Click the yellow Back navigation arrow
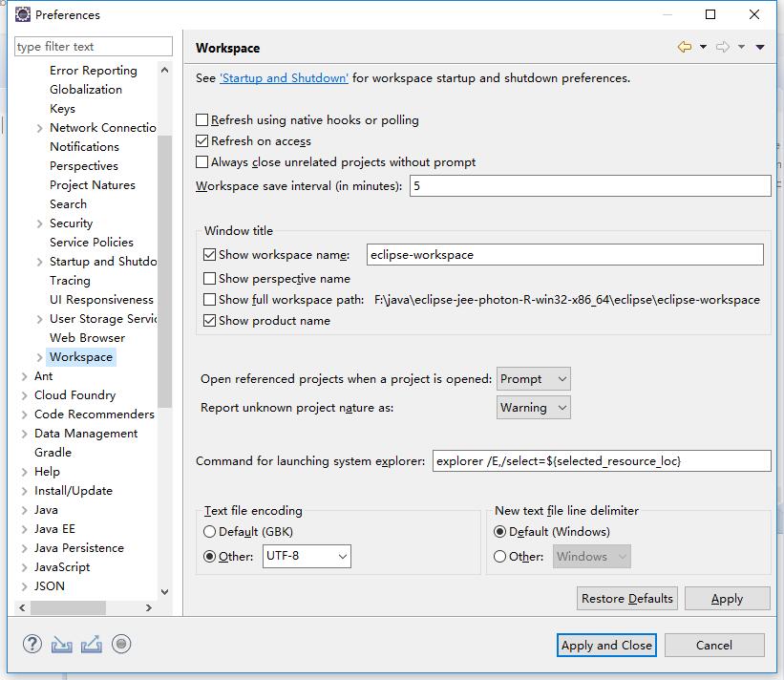Viewport: 784px width, 680px height. [x=685, y=47]
